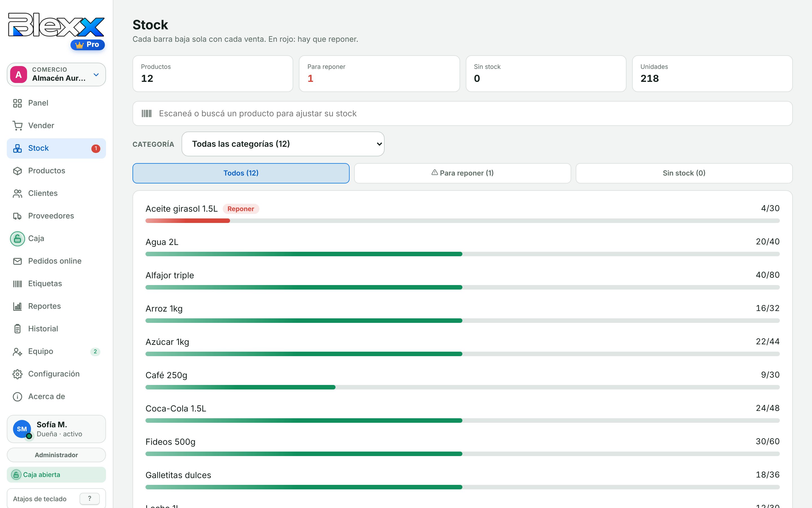
Task: Click the barcode icon in search field
Action: [147, 113]
